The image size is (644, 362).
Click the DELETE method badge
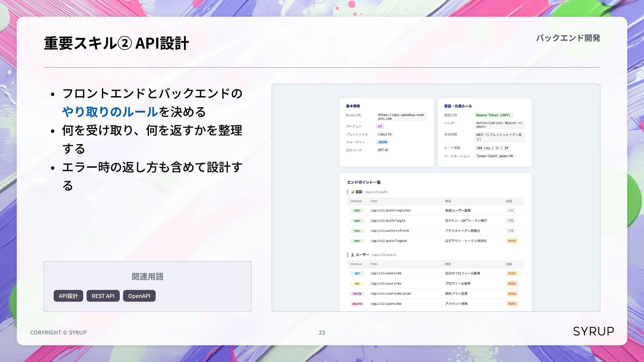357,304
